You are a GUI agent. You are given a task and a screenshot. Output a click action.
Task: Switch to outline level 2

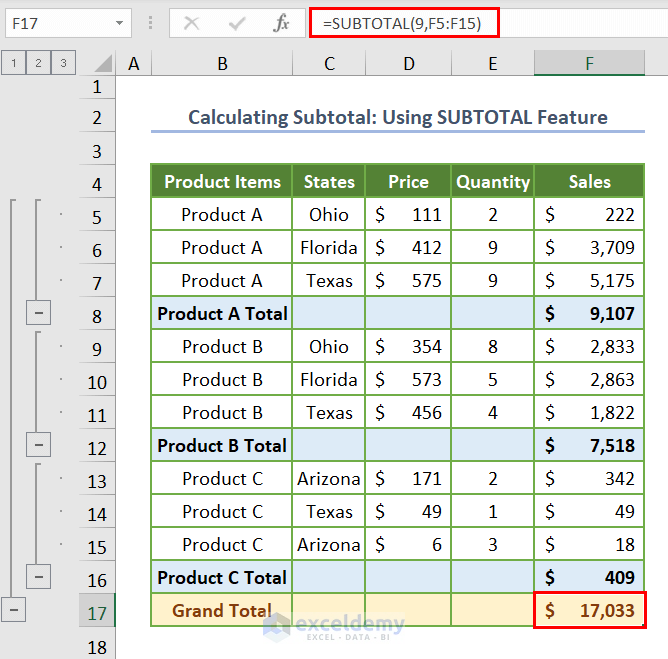[x=39, y=65]
